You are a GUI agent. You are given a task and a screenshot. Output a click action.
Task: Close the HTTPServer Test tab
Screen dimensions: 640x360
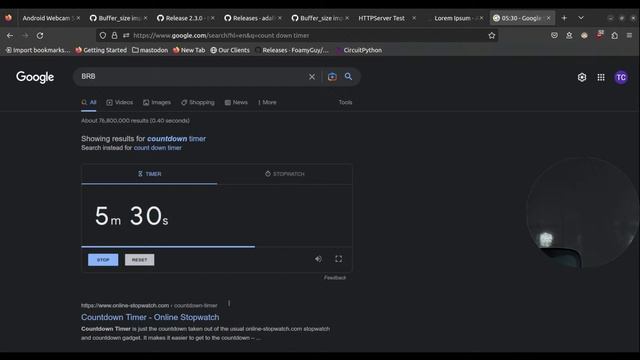[414, 18]
